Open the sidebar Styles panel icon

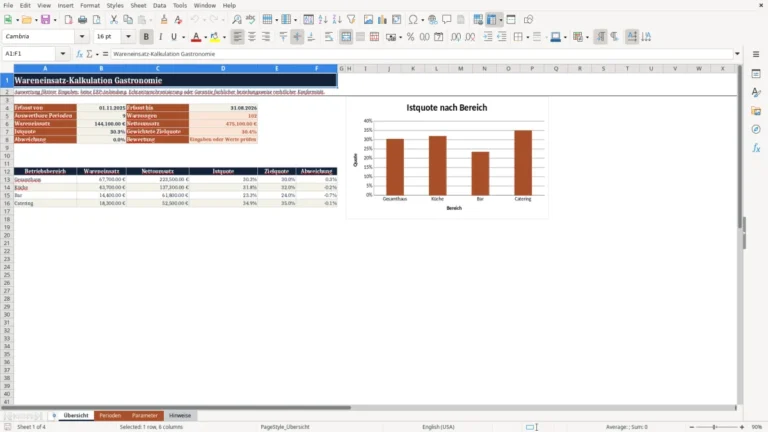(756, 92)
